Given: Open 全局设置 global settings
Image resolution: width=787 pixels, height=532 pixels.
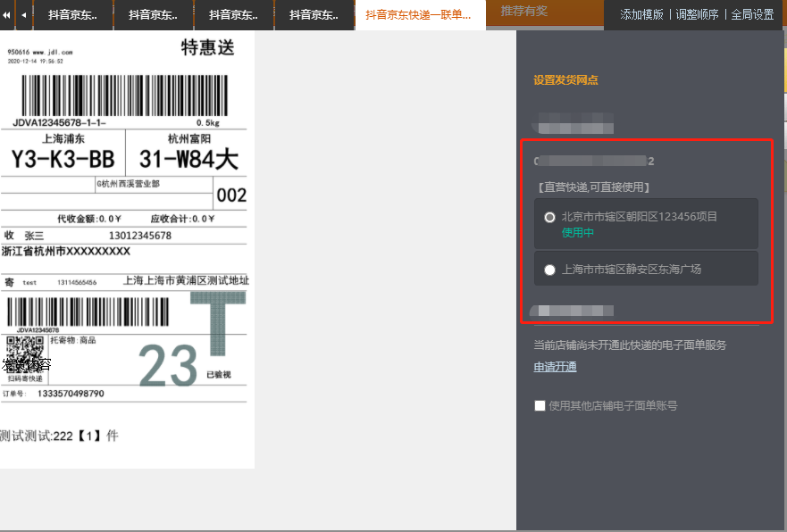Looking at the screenshot, I should (752, 14).
